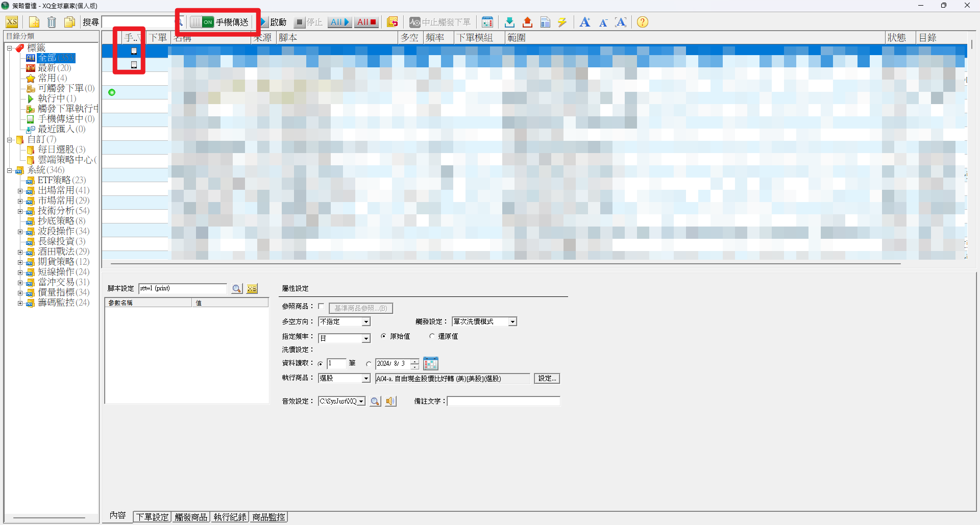
Task: Increase font size with large A icon
Action: click(x=585, y=22)
